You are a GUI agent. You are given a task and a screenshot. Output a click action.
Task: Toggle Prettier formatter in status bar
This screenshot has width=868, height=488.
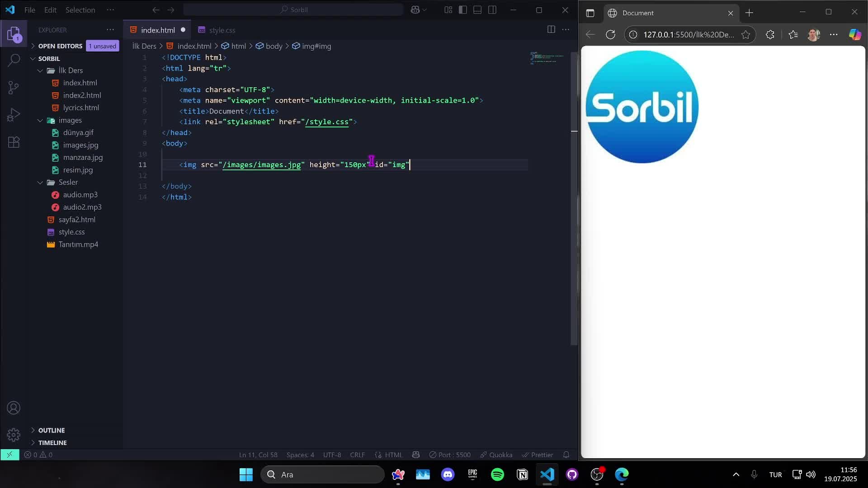pos(537,455)
